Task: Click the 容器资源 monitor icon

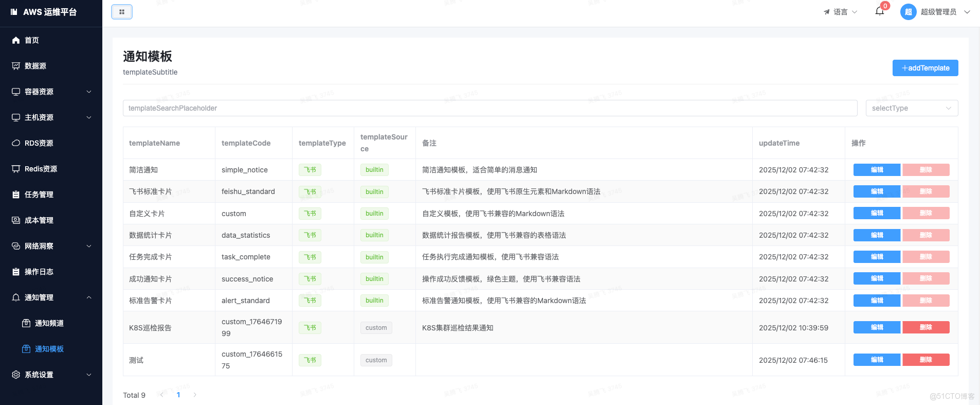Action: [16, 92]
